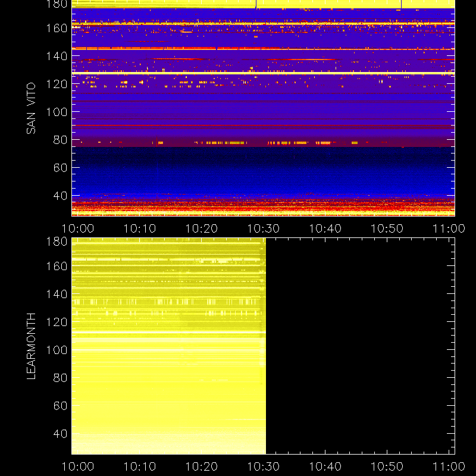Select the 60 tick label on San Vito axis

point(60,168)
